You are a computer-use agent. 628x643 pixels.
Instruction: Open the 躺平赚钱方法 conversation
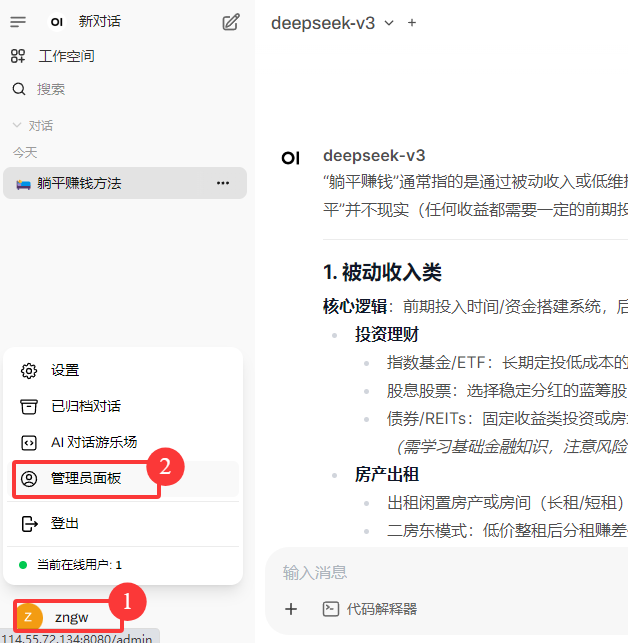coord(78,183)
